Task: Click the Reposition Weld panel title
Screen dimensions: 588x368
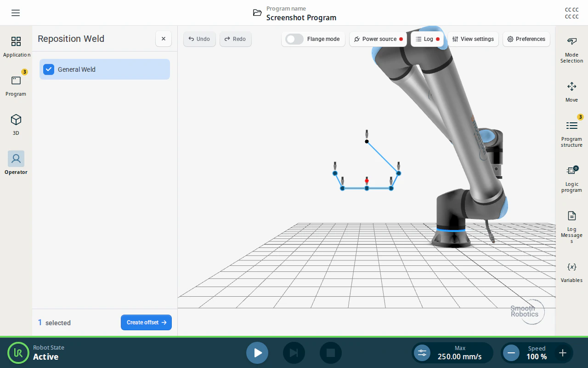Action: point(71,39)
